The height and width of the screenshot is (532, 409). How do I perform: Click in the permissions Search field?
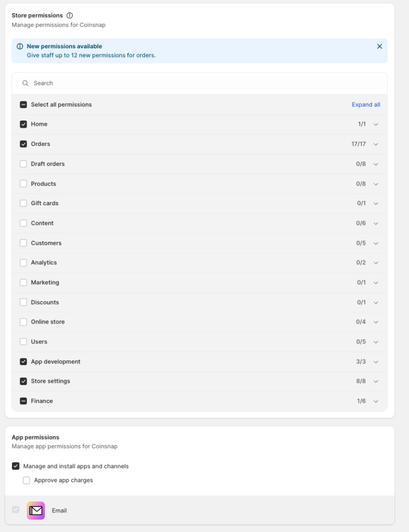[x=202, y=83]
